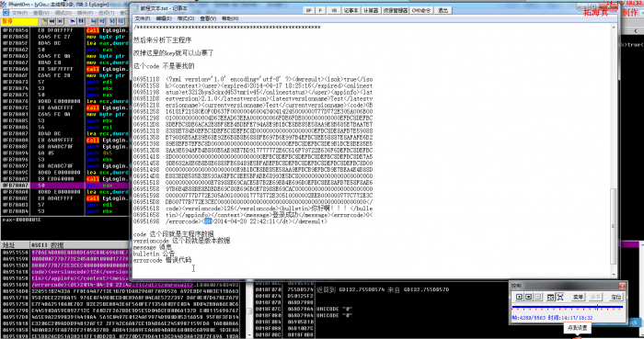The image size is (644, 339).
Task: Click debugger trace-into toolbar icon
Action: coord(112,21)
